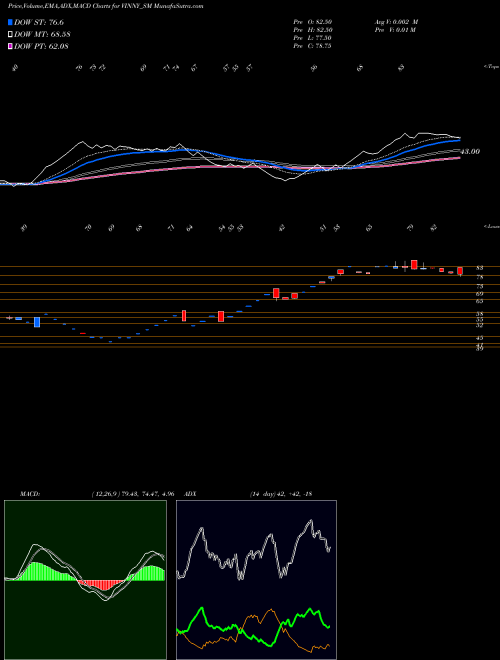Click the 'Pre H: 82.50' value
This screenshot has width=500, height=660.
pyautogui.click(x=313, y=30)
